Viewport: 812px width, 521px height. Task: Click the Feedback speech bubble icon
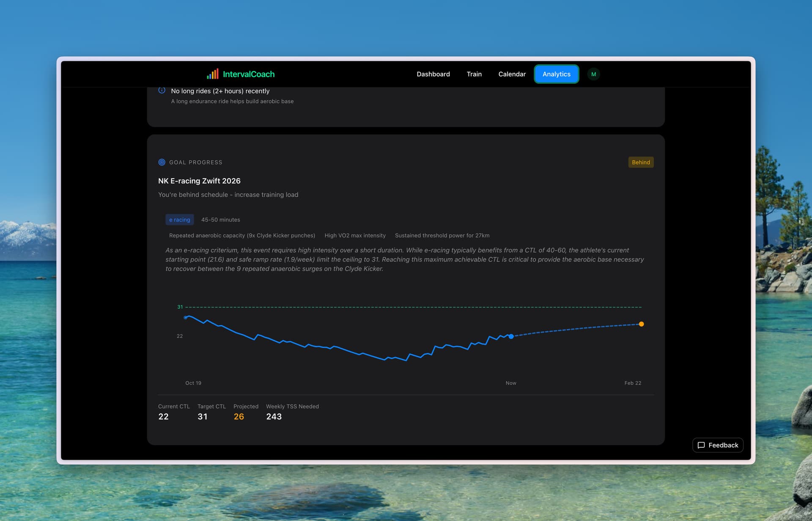(x=701, y=445)
